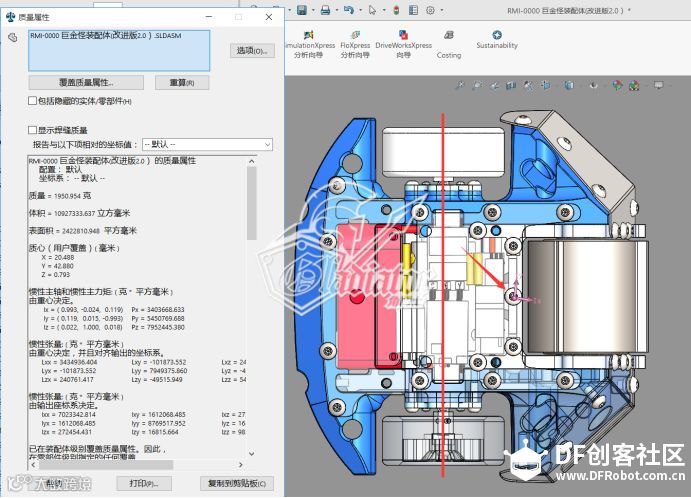Click the Iyy = 8769517.952 value
The image size is (691, 498).
pos(158,424)
